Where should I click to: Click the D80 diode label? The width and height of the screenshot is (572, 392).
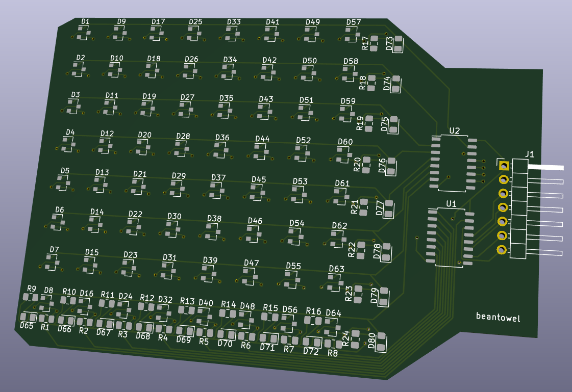point(372,341)
